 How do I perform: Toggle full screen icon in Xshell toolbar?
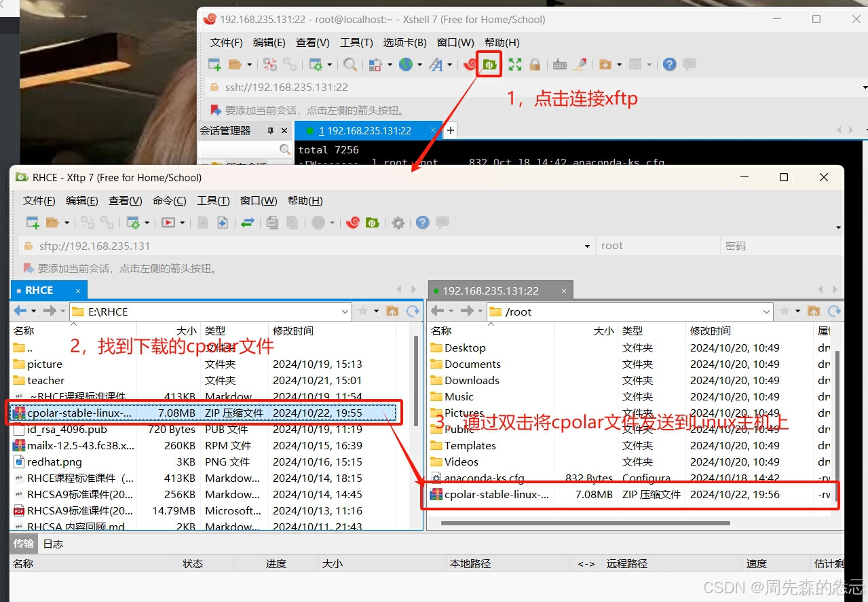(x=515, y=64)
